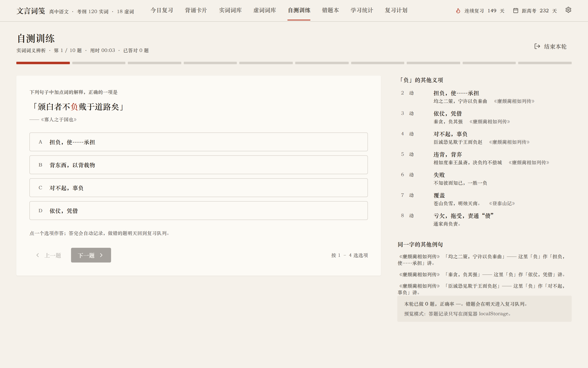Open 复习计划 tab

[x=396, y=10]
